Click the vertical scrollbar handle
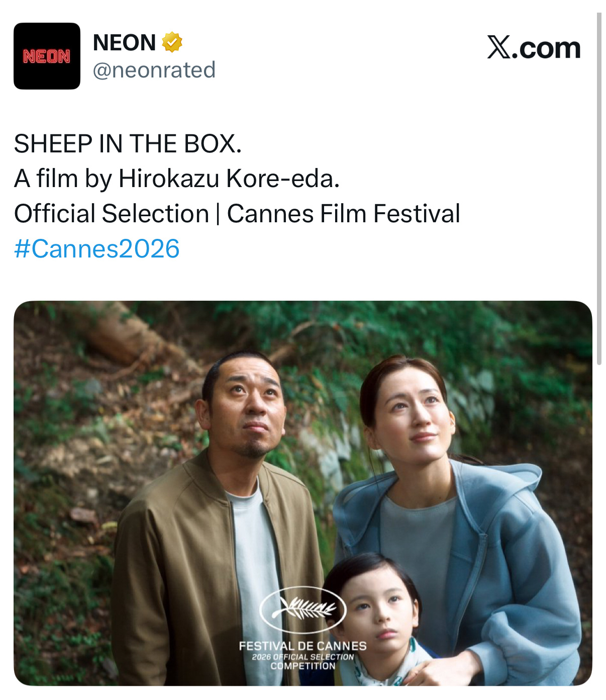 pos(599,189)
